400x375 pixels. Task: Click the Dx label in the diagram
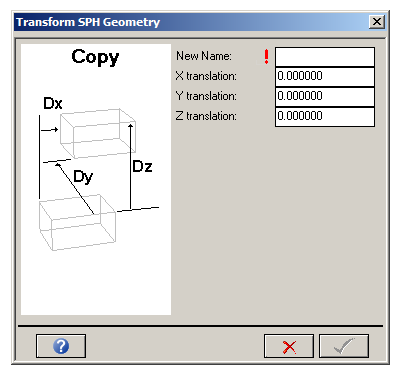click(53, 103)
